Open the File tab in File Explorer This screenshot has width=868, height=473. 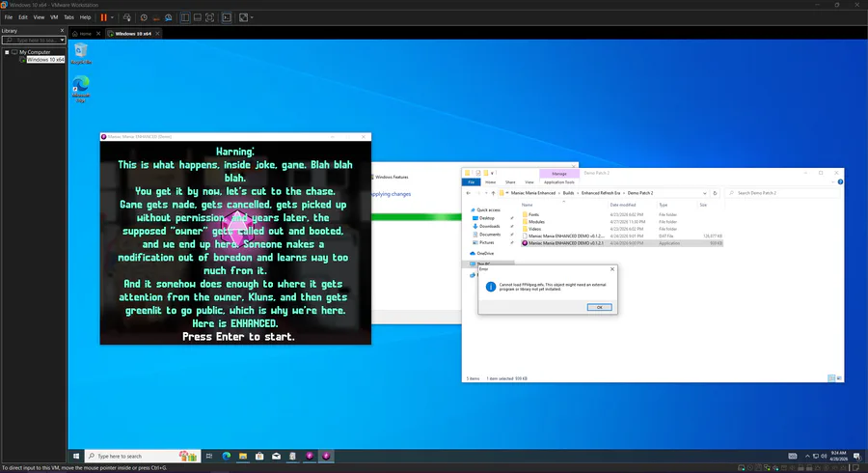(471, 182)
